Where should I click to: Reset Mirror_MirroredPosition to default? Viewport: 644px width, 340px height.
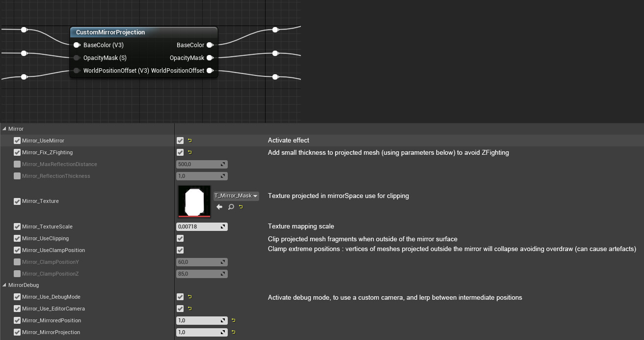(233, 320)
